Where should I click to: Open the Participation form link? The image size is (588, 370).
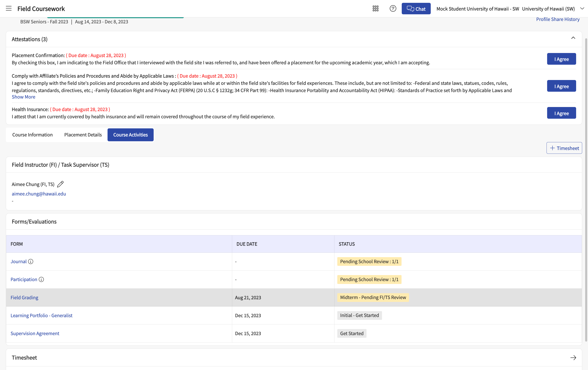(x=24, y=279)
